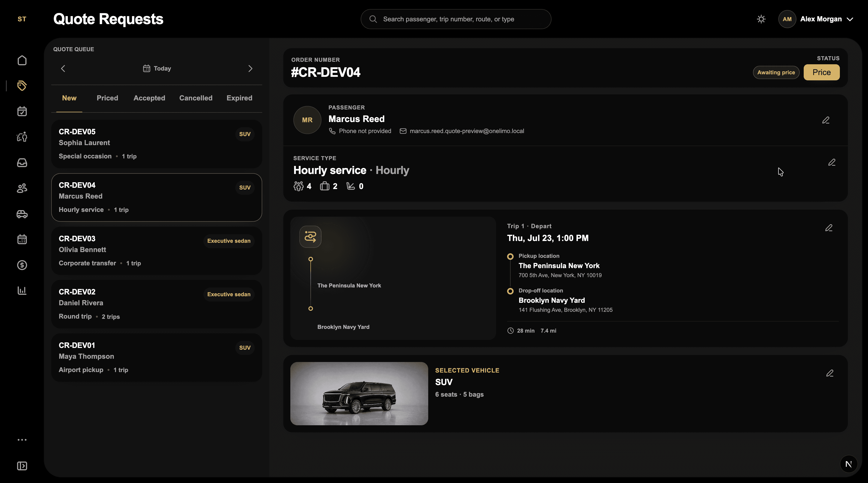Viewport: 868px width, 483px height.
Task: Open quote CR-DEV01 Maya Thompson
Action: (156, 357)
